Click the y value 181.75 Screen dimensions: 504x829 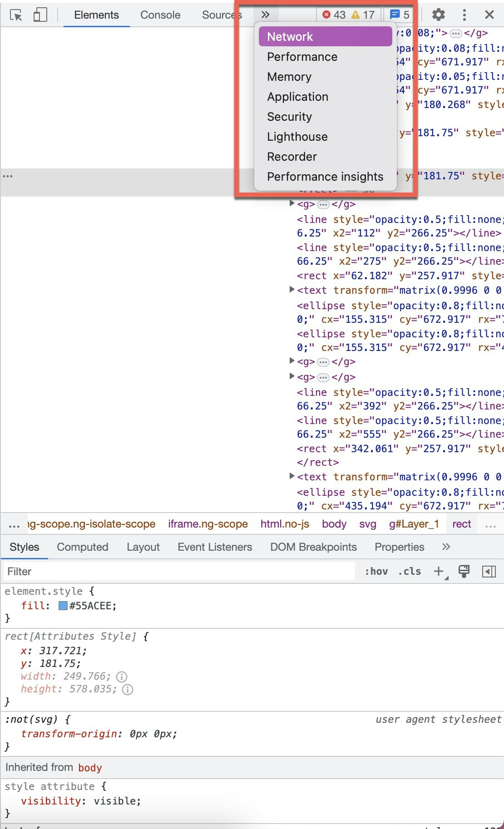tap(58, 663)
